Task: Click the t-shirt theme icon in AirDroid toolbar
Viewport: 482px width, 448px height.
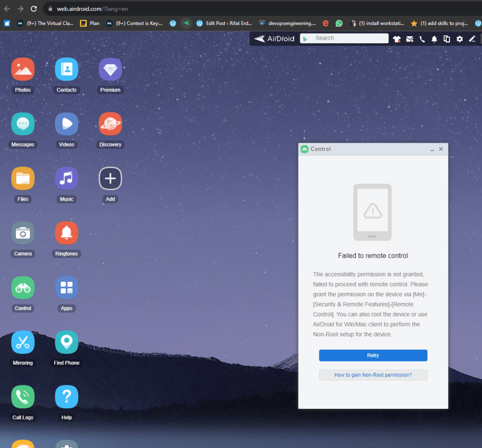Action: (396, 39)
